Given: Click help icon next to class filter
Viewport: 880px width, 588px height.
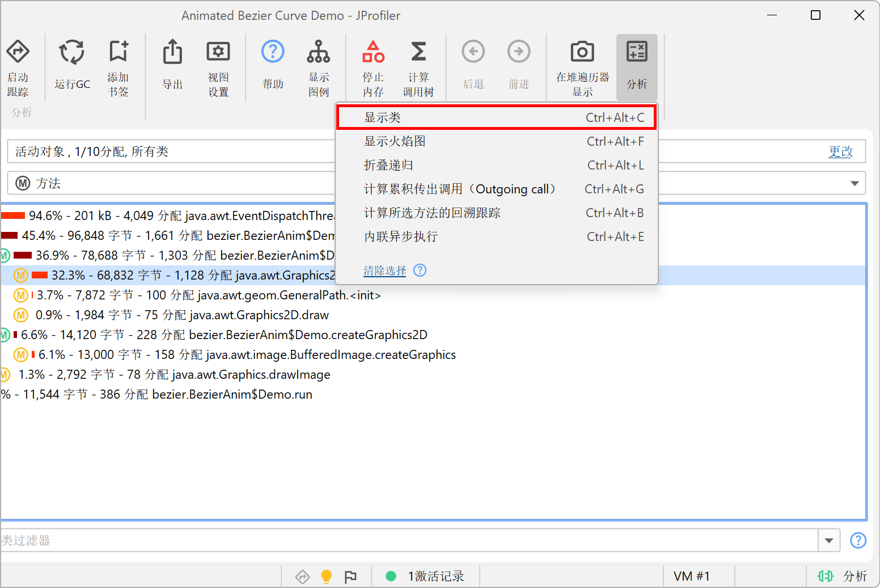Looking at the screenshot, I should tap(858, 540).
